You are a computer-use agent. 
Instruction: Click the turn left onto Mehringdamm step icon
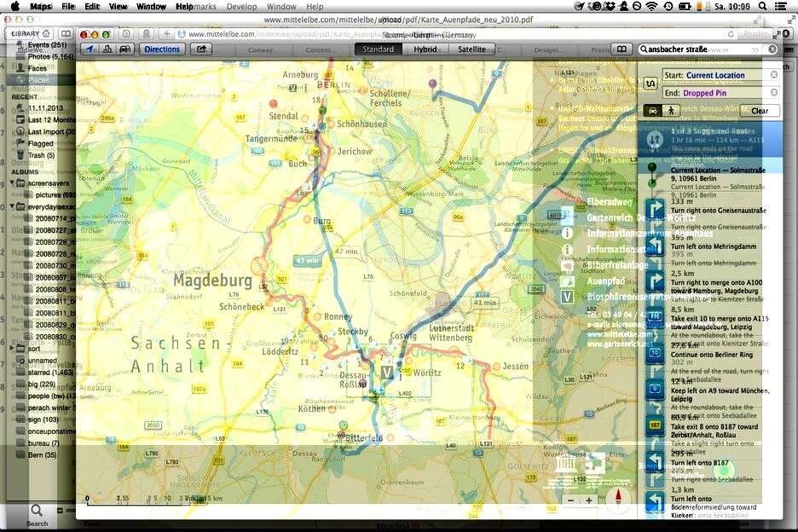(x=655, y=246)
